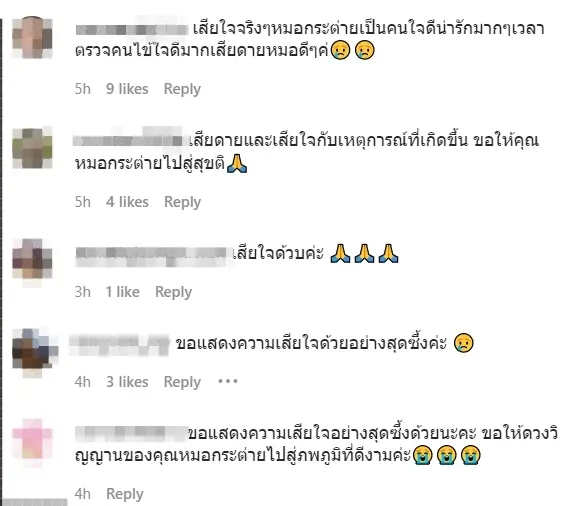Image resolution: width=583 pixels, height=506 pixels.
Task: View the 1 like count
Action: (x=123, y=292)
